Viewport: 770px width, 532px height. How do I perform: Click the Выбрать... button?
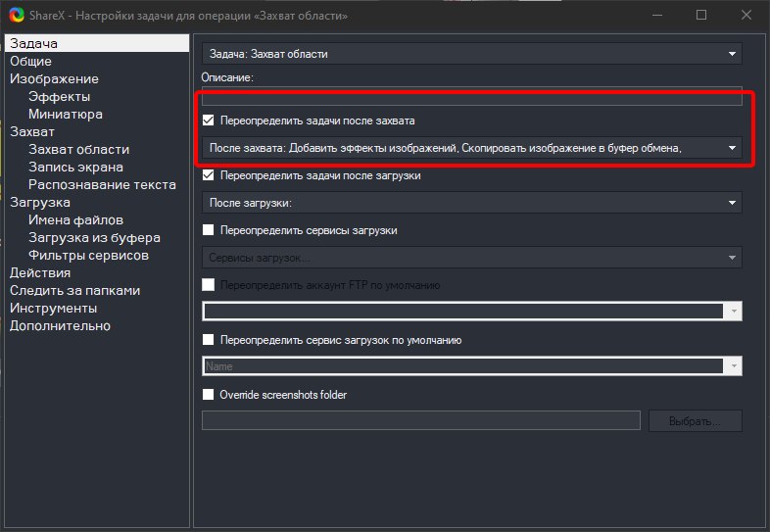(695, 421)
